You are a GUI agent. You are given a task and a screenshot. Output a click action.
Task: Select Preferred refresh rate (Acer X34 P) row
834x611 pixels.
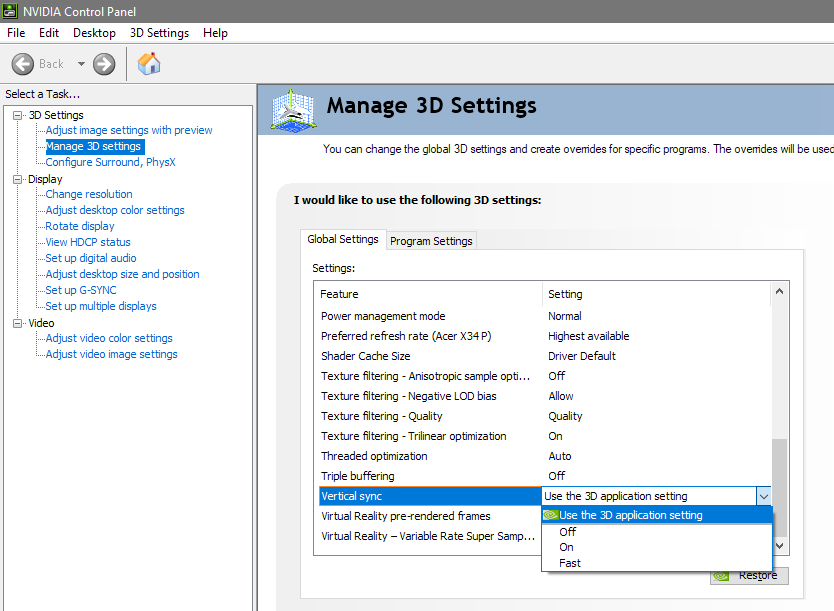(x=545, y=336)
